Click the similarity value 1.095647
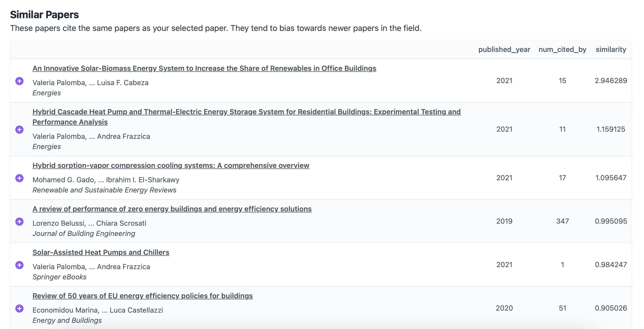Screen dimensions: 644x329 [611, 178]
